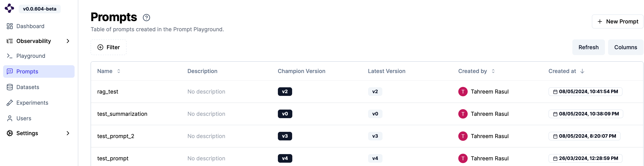Click the Experiments pencil icon
Viewport: 644px width, 166px height.
(x=10, y=103)
